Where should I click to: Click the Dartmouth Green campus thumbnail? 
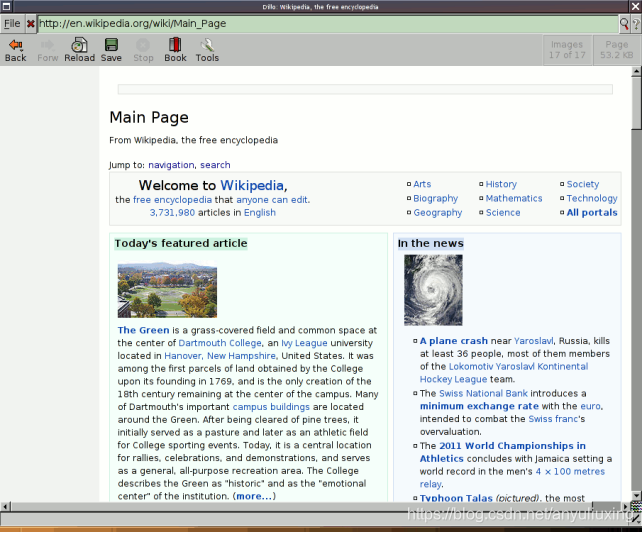(x=167, y=290)
